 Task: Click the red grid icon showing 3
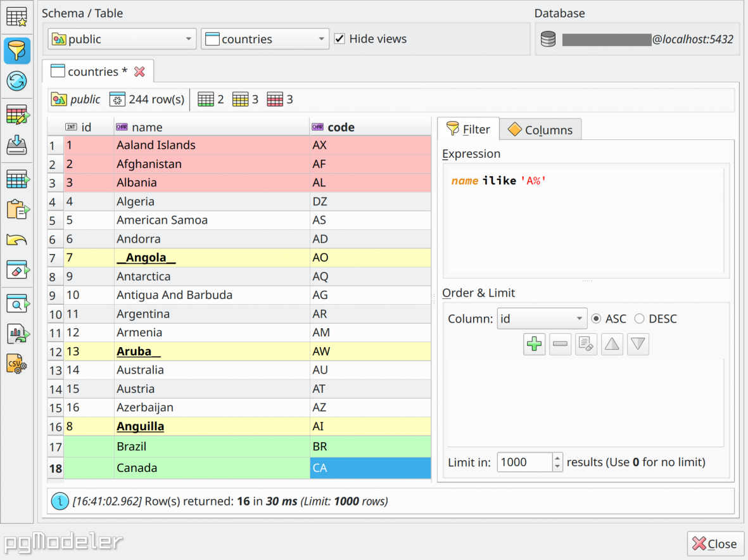point(275,99)
